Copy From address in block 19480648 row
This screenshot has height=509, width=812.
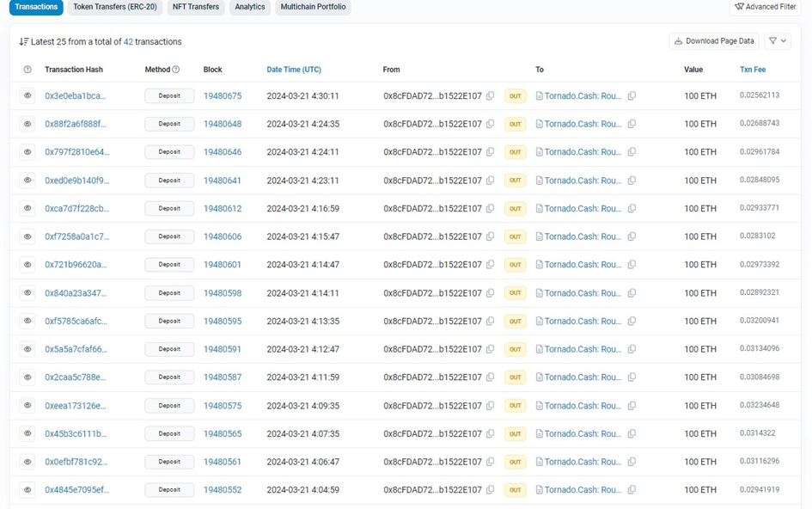[x=490, y=124]
